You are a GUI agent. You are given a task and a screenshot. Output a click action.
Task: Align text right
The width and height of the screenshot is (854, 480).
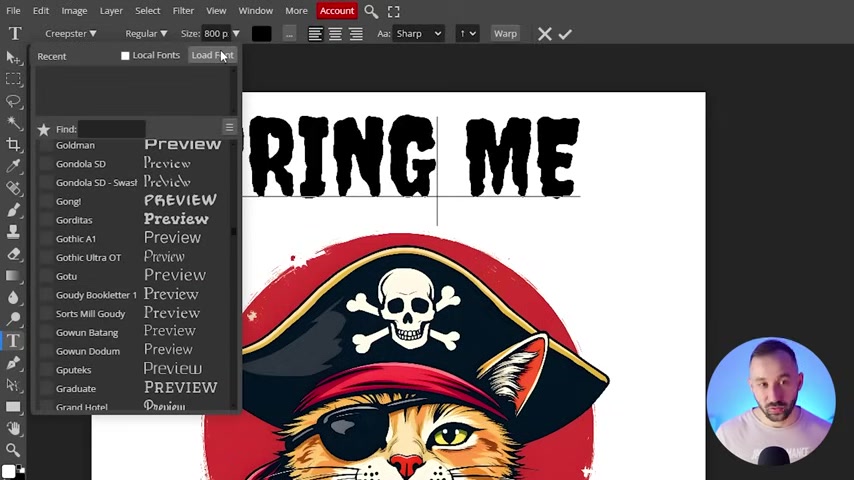[x=356, y=34]
